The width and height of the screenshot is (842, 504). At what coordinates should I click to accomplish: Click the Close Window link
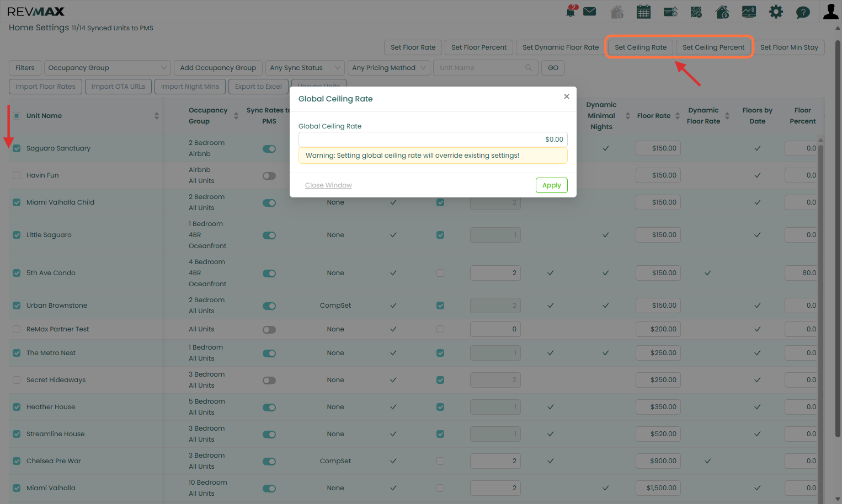(x=328, y=185)
